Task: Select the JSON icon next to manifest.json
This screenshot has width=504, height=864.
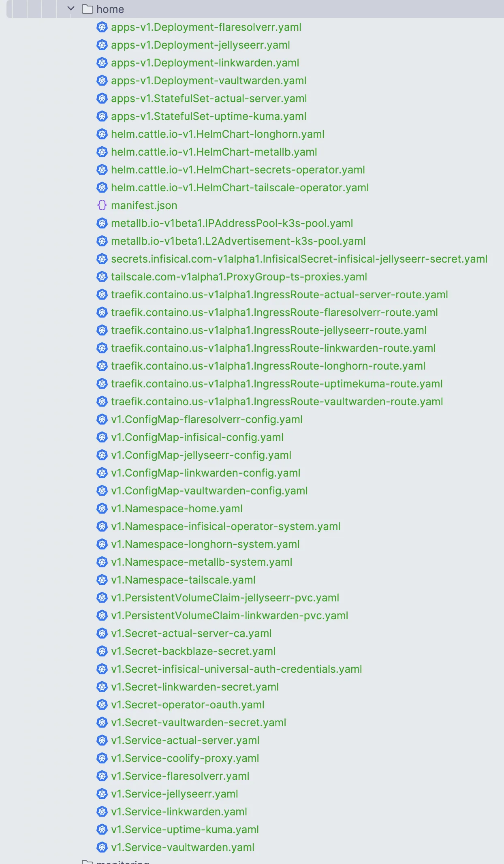Action: (101, 205)
